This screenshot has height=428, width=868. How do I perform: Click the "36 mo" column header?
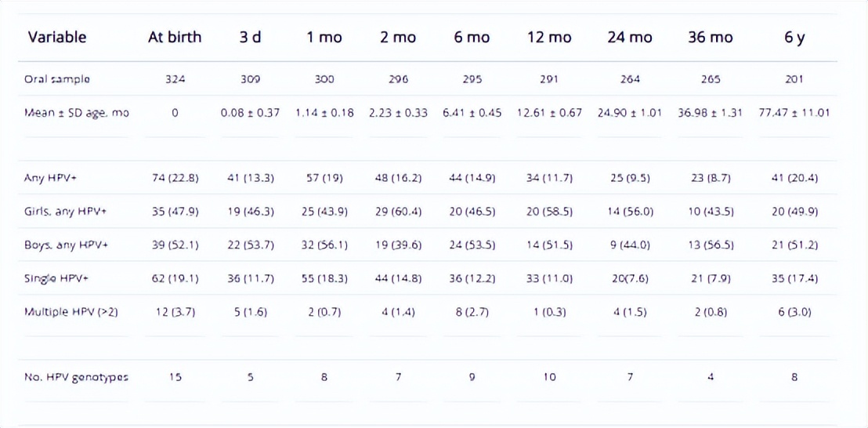coord(710,37)
